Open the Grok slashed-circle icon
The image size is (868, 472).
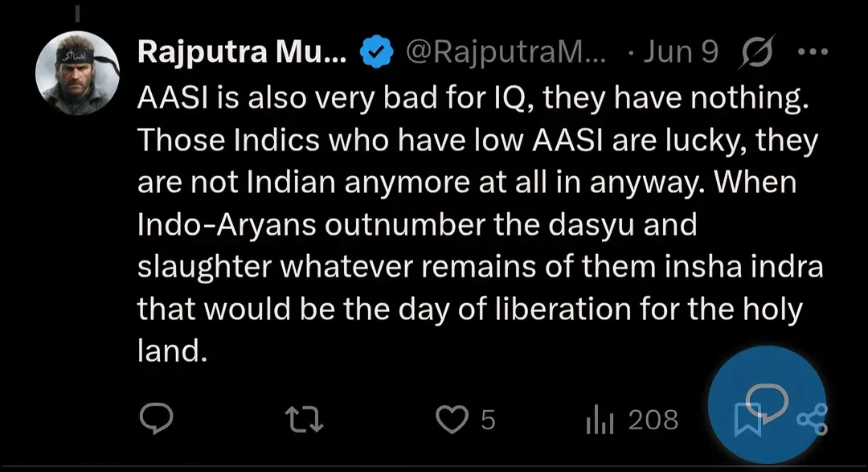pos(757,54)
